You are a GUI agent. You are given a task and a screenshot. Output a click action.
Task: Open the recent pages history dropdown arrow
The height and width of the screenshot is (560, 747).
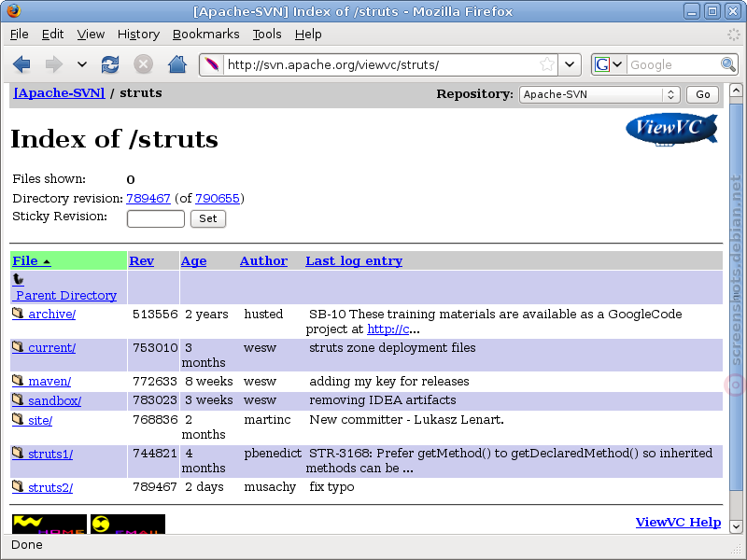pyautogui.click(x=82, y=64)
